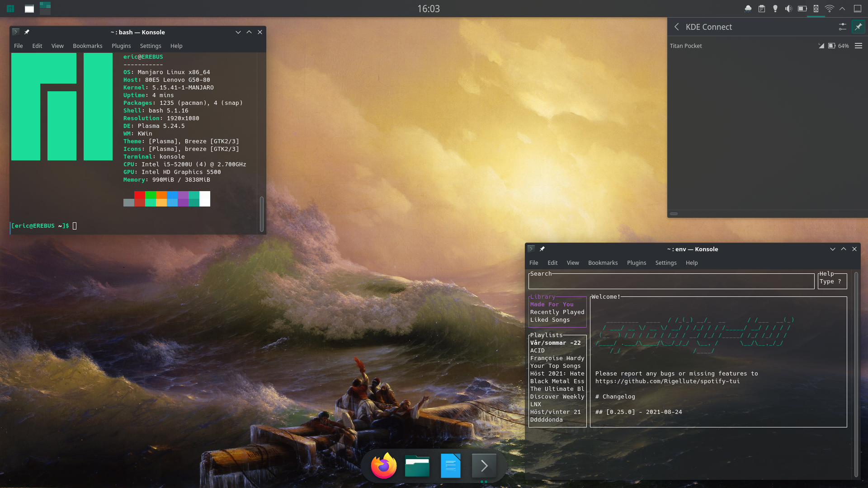
Task: Click env Konsole window menu icon
Action: (x=531, y=249)
